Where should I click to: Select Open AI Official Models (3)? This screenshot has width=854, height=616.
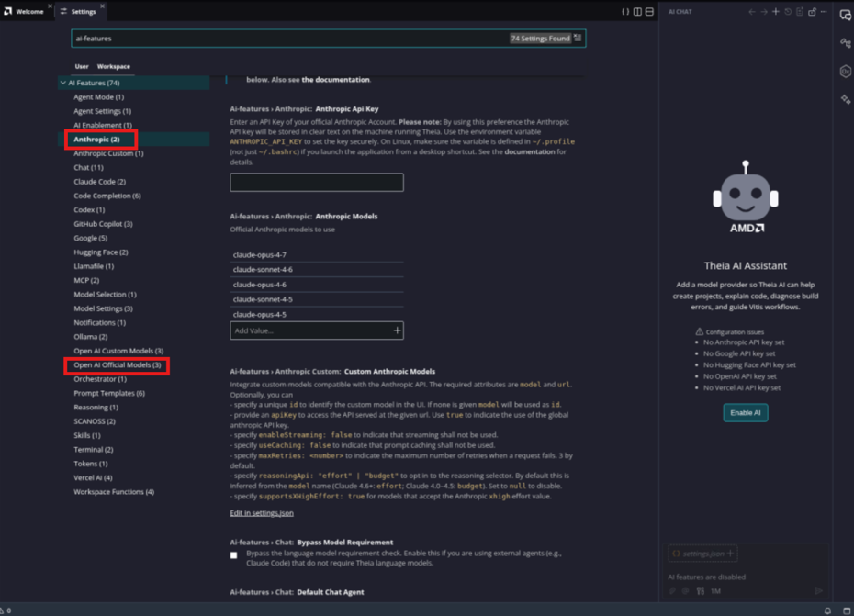coord(118,364)
